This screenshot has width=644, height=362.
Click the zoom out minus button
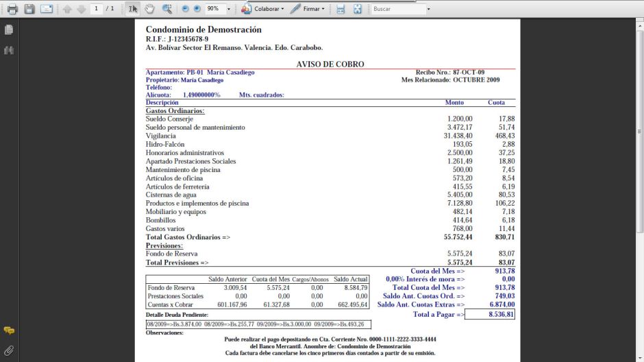(x=185, y=9)
